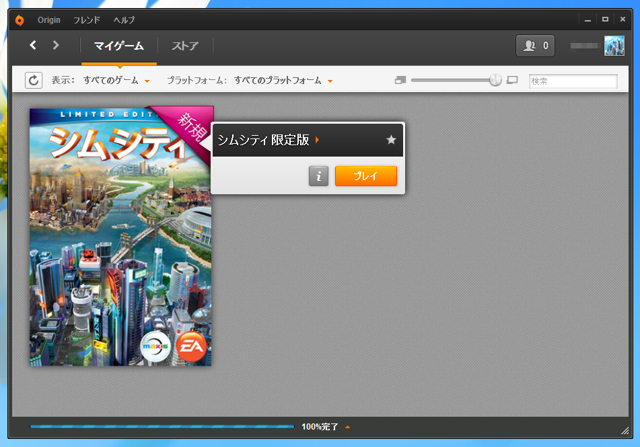Viewport: 640px width, 447px height.
Task: Show game details with the info button
Action: (318, 176)
